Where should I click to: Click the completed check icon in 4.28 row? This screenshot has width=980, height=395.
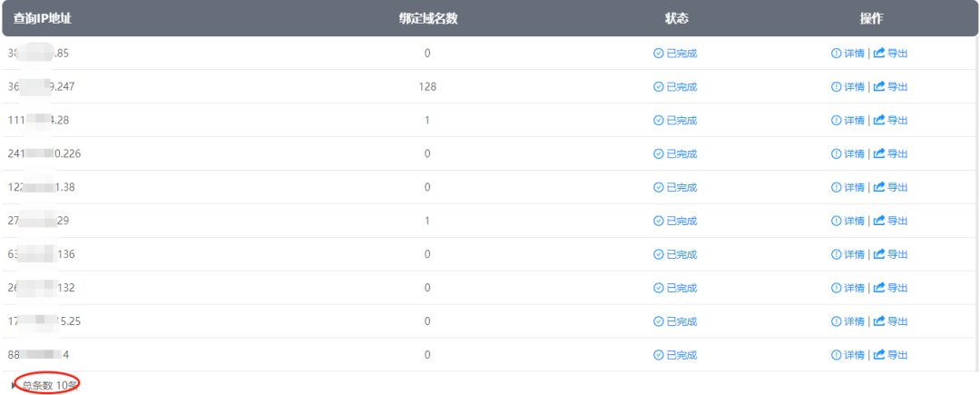(658, 120)
